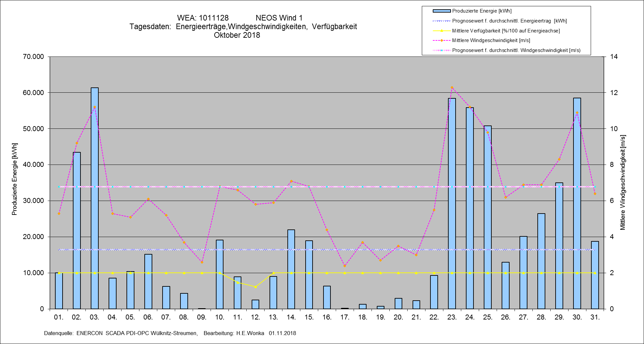
Task: Select the energy bar for day 28
Action: 541,262
